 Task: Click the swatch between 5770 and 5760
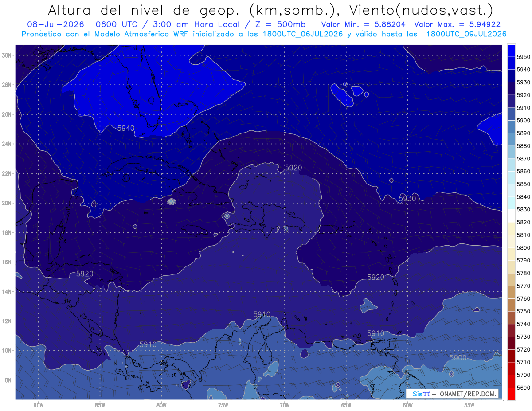tap(511, 292)
